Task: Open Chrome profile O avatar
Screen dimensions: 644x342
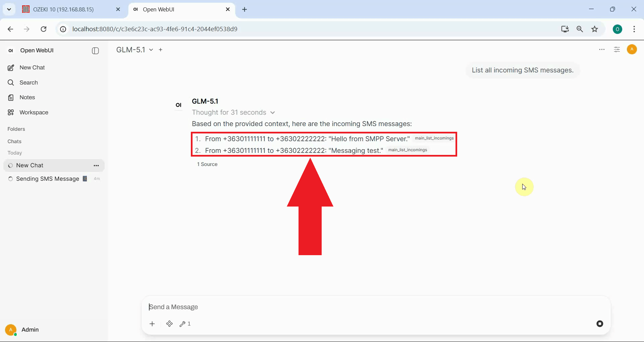Action: coord(618,29)
